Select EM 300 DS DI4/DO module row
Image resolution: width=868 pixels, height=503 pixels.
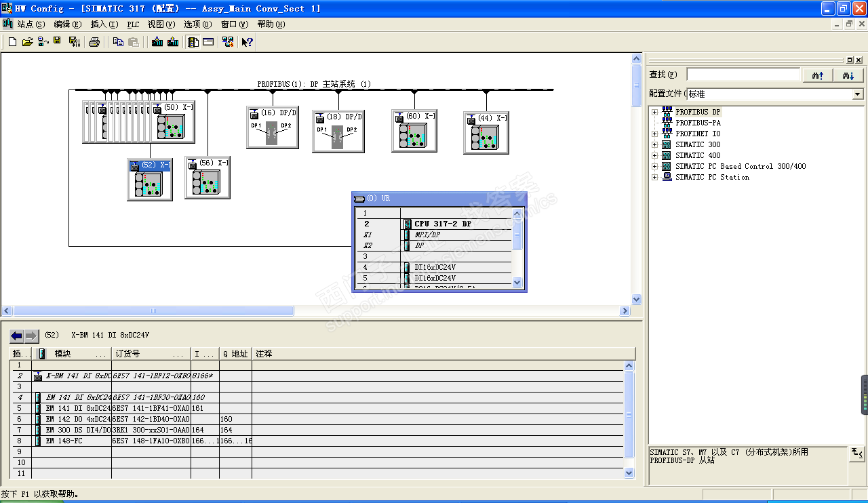[317, 430]
